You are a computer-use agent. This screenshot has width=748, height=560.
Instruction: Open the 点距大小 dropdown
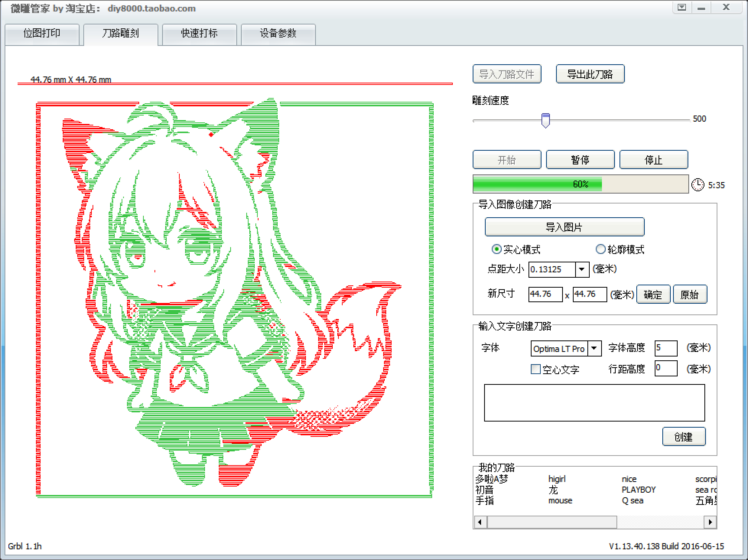pyautogui.click(x=582, y=269)
